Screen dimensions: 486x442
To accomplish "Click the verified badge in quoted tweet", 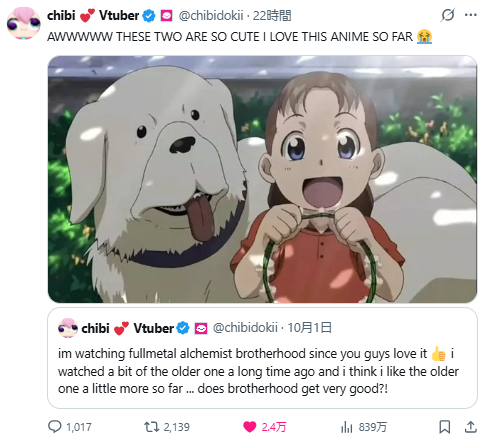I will [x=183, y=328].
